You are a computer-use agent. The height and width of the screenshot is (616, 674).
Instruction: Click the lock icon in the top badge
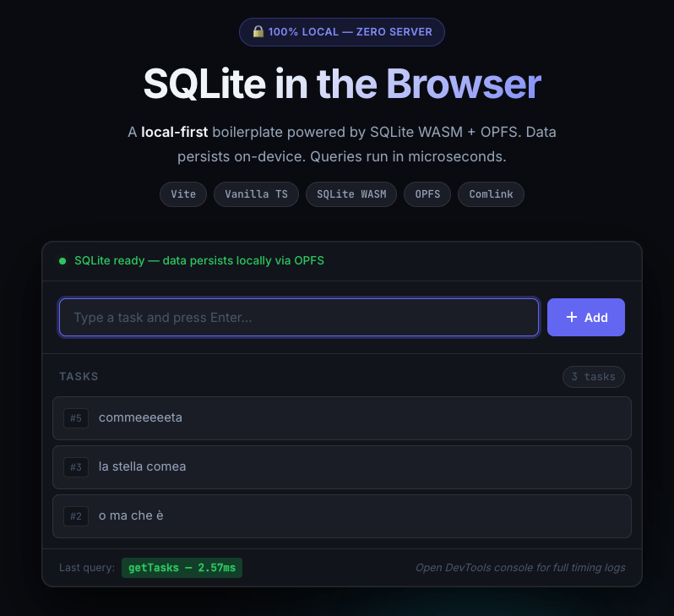click(258, 32)
